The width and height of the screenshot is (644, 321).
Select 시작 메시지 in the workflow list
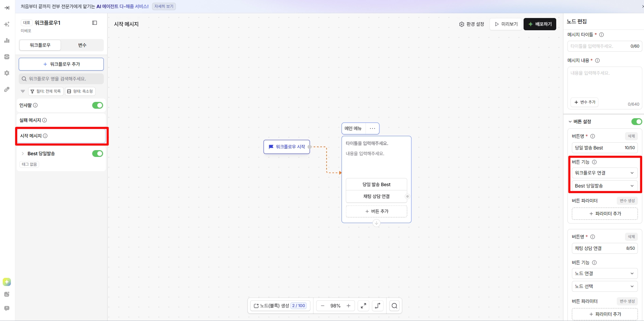[x=61, y=136]
